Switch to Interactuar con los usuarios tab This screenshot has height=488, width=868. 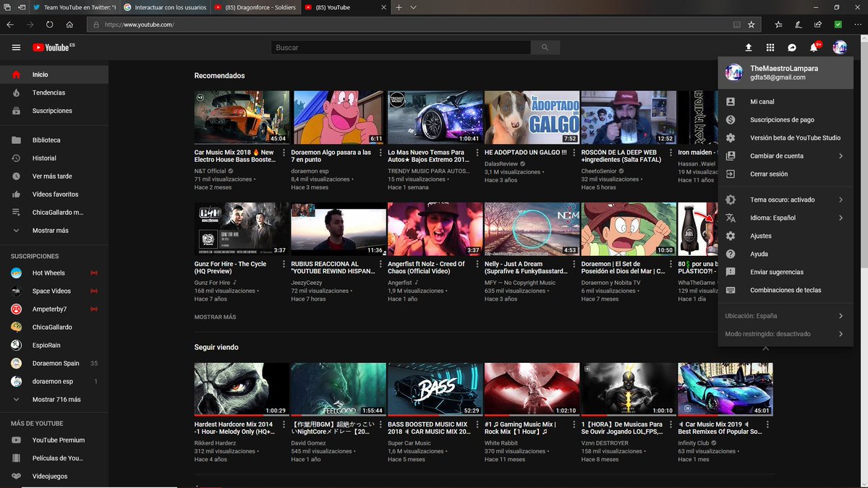point(166,7)
